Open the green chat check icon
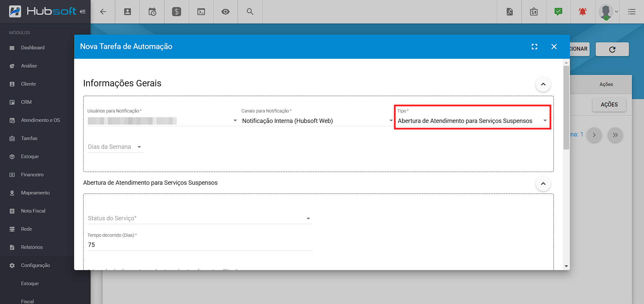 [x=558, y=12]
